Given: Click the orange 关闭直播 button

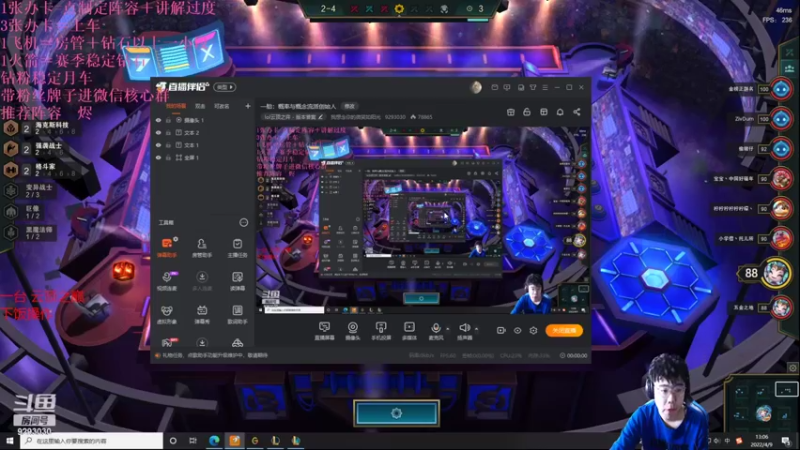Looking at the screenshot, I should click(564, 331).
